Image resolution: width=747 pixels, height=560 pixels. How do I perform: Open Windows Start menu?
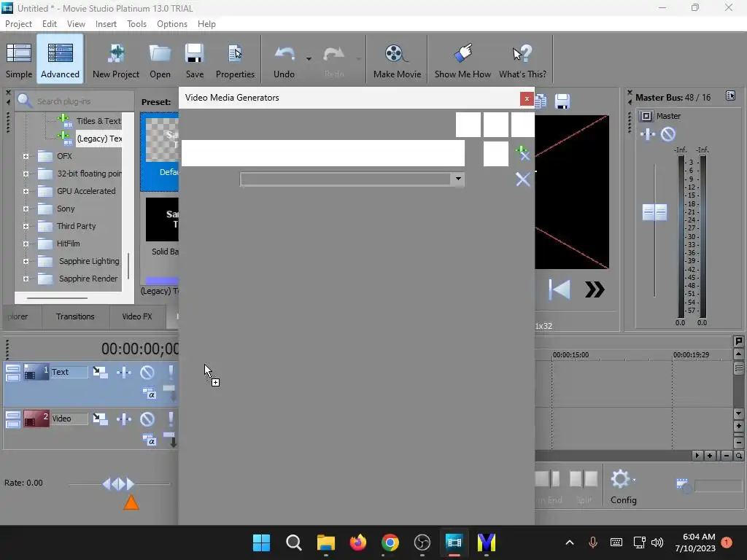(261, 542)
